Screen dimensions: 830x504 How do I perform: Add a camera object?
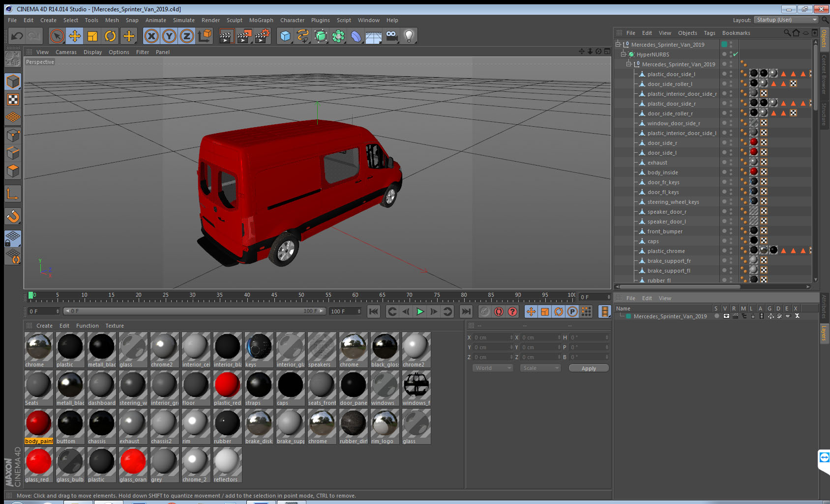(x=391, y=36)
